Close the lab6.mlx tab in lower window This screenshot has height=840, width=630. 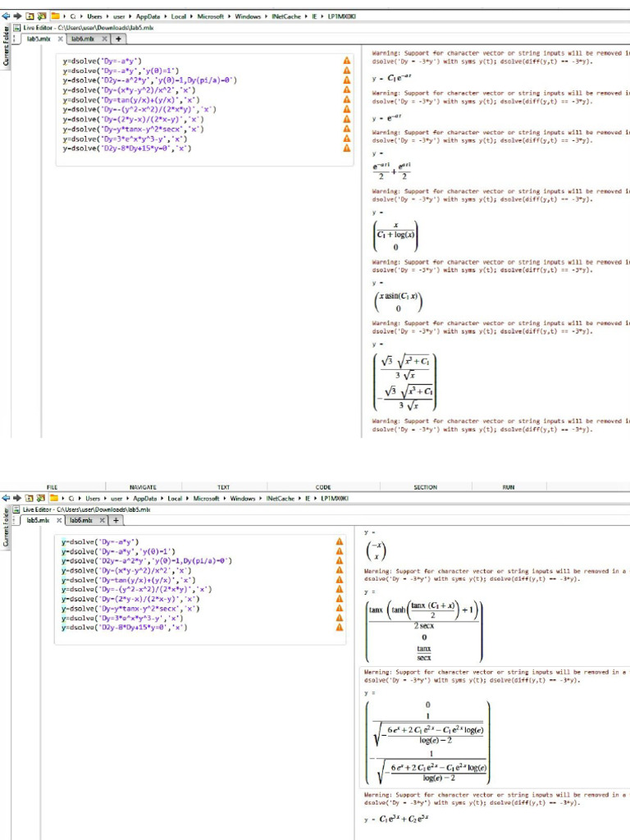coord(102,520)
